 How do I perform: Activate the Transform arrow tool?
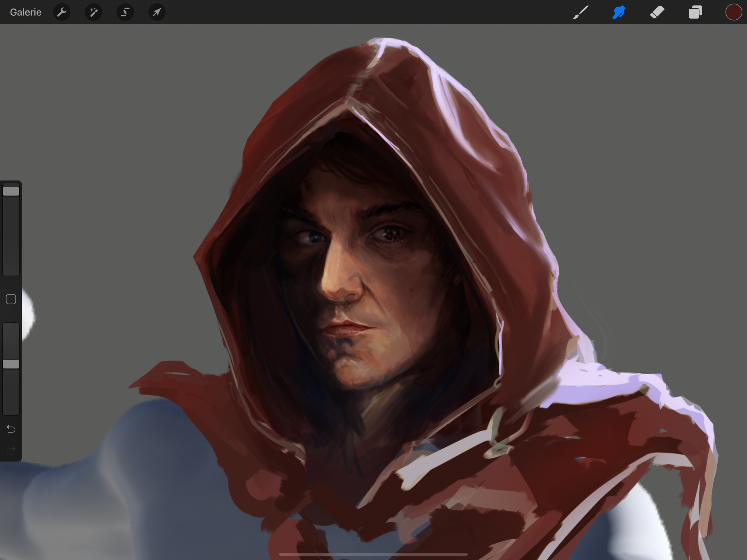pyautogui.click(x=157, y=12)
